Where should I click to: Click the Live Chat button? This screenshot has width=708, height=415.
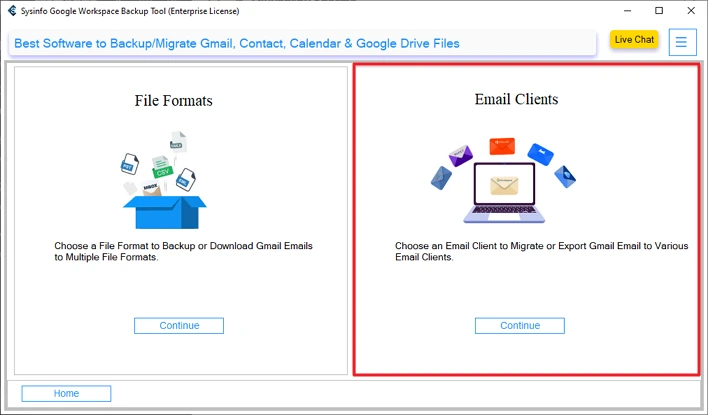(634, 40)
